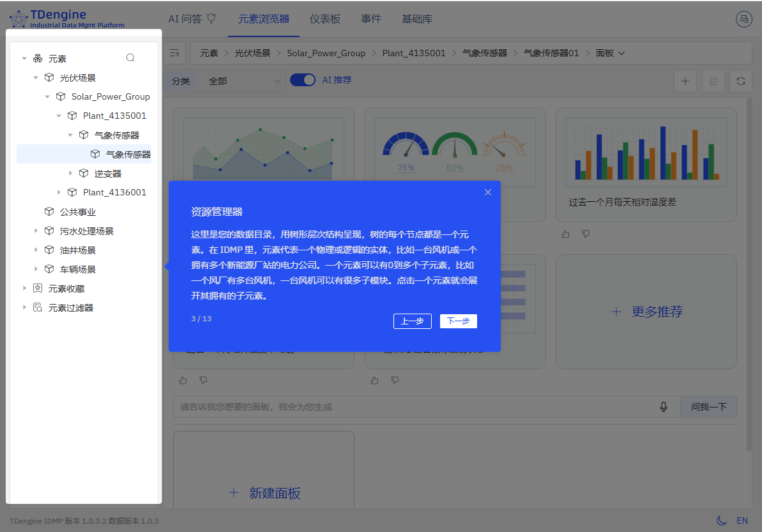
Task: Select 公共事业 in the tree
Action: 78,212
